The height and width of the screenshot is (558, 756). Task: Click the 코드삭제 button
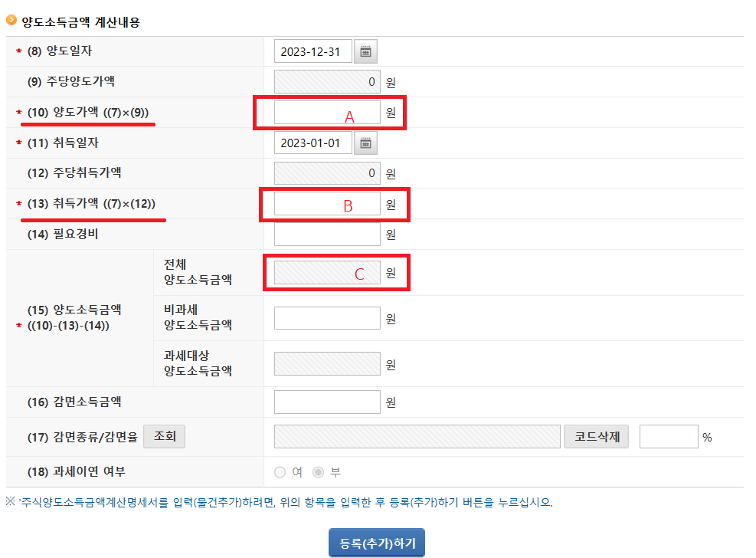(x=596, y=436)
